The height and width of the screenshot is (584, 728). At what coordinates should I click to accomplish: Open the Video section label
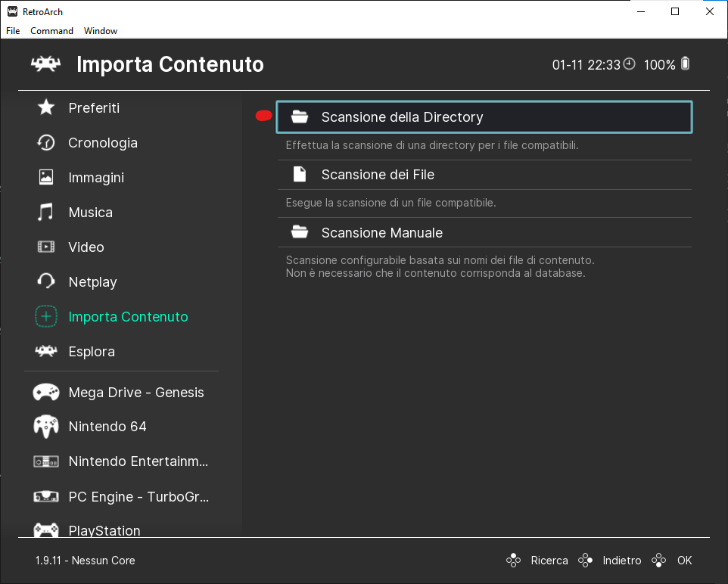86,247
